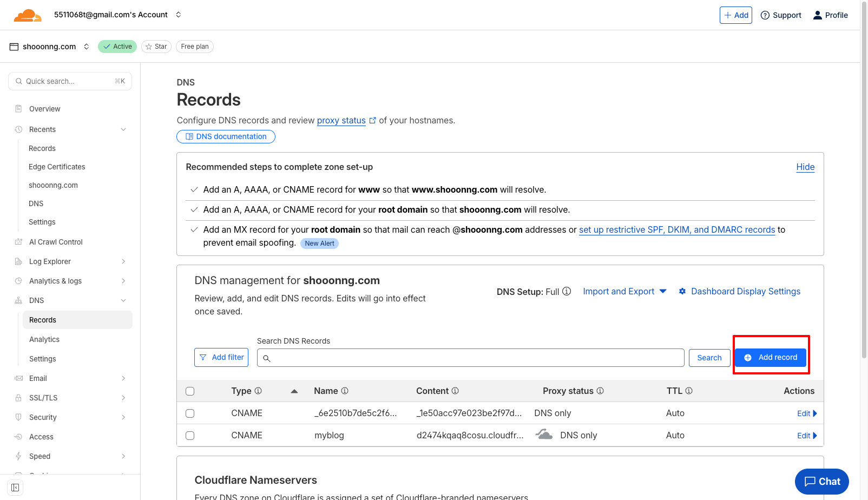868x500 pixels.
Task: Click the Star icon button
Action: pos(156,47)
